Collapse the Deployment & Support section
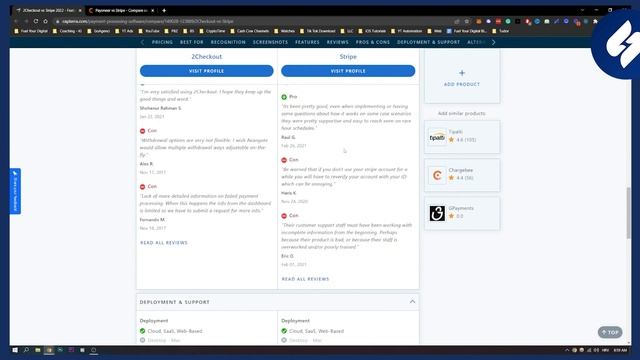Image resolution: width=640 pixels, height=360 pixels. (412, 302)
